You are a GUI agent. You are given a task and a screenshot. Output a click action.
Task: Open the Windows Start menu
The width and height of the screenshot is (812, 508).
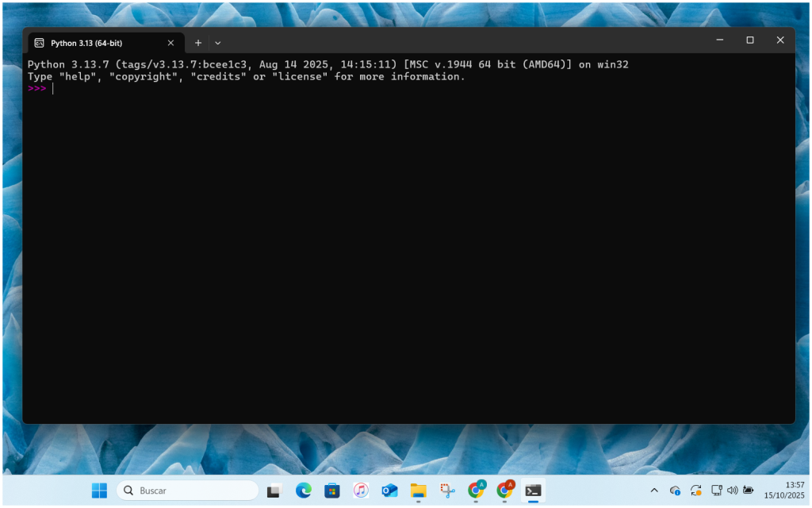(99, 491)
